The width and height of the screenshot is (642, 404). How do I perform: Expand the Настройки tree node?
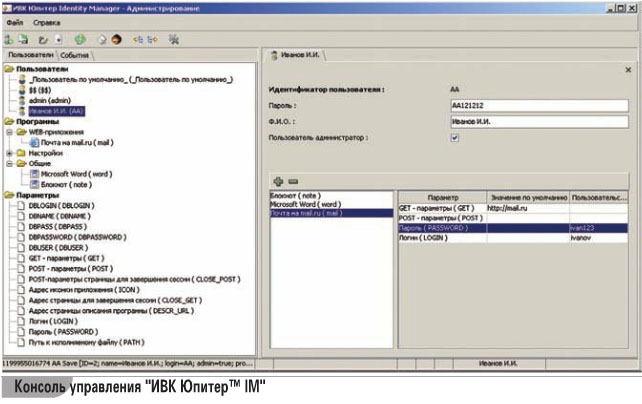point(9,153)
